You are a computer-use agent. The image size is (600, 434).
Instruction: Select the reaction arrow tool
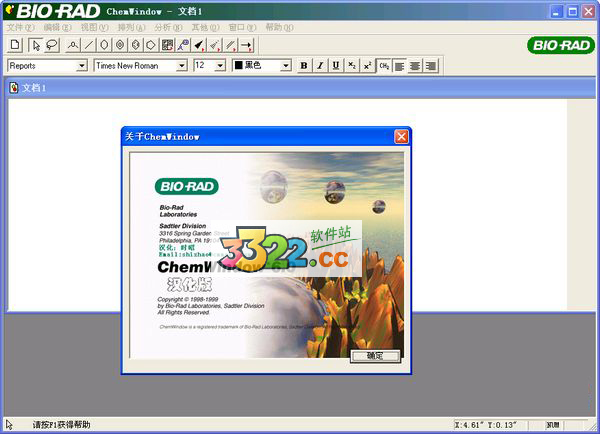[246, 45]
